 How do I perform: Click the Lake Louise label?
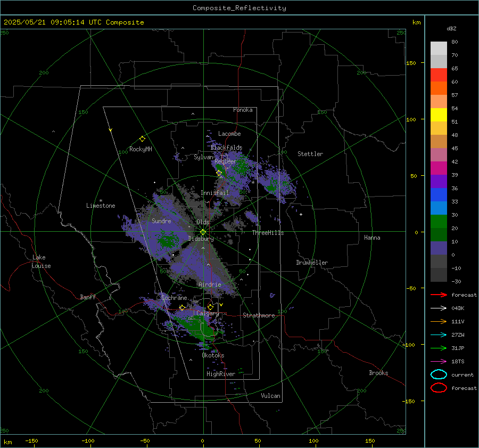tap(41, 262)
